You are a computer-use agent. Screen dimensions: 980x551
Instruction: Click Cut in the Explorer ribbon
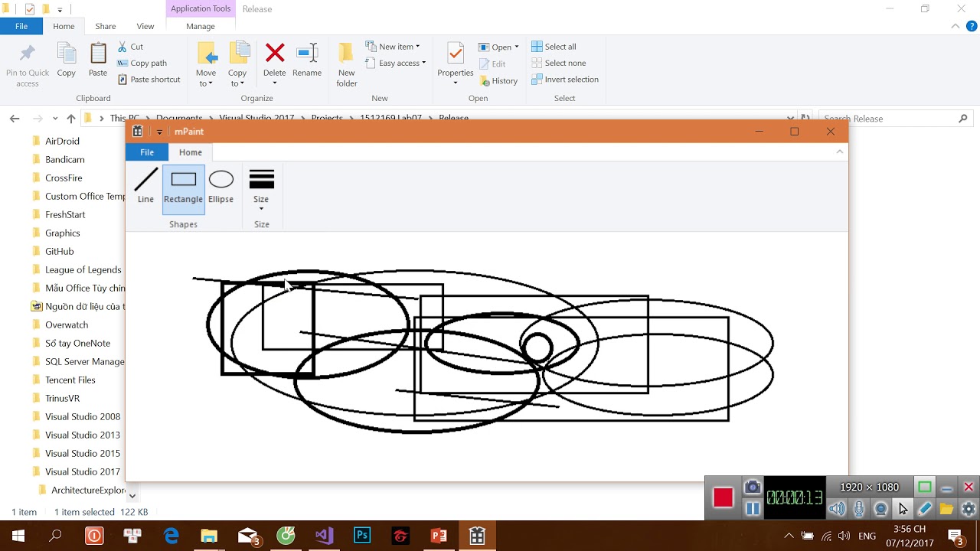click(131, 47)
